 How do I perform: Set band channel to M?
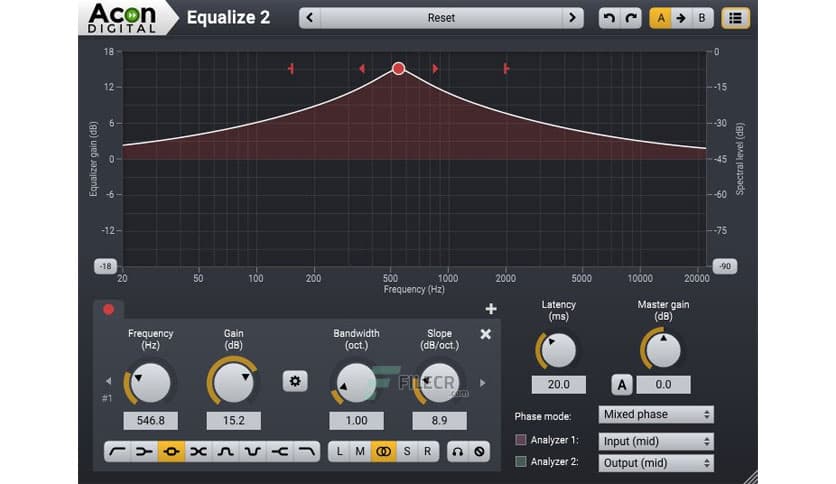[360, 451]
